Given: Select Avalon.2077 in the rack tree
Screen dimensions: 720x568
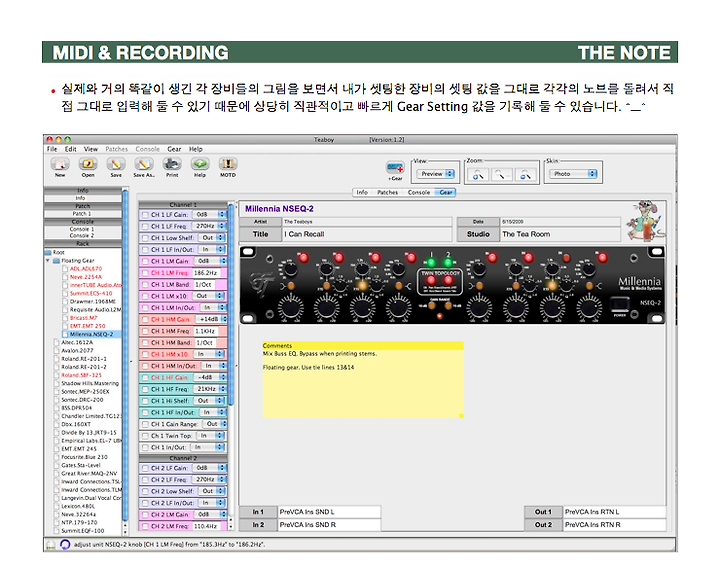Looking at the screenshot, I should point(77,350).
